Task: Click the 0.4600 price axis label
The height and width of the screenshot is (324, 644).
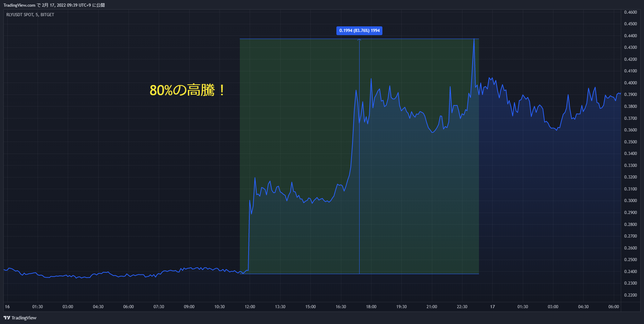Action: click(630, 12)
